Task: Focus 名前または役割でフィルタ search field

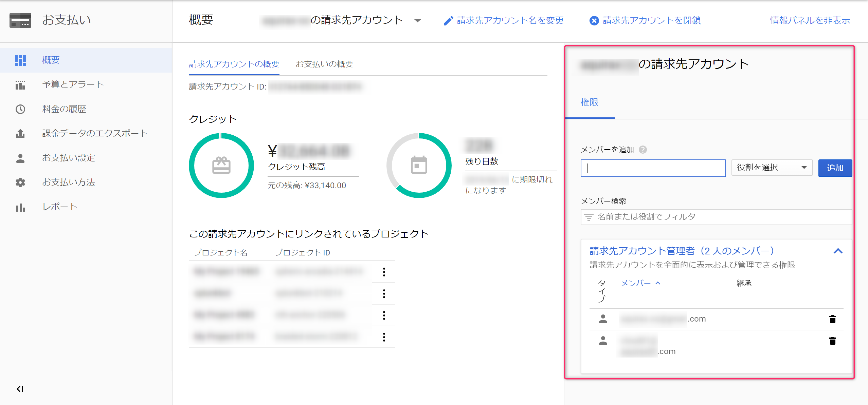Action: (x=716, y=217)
